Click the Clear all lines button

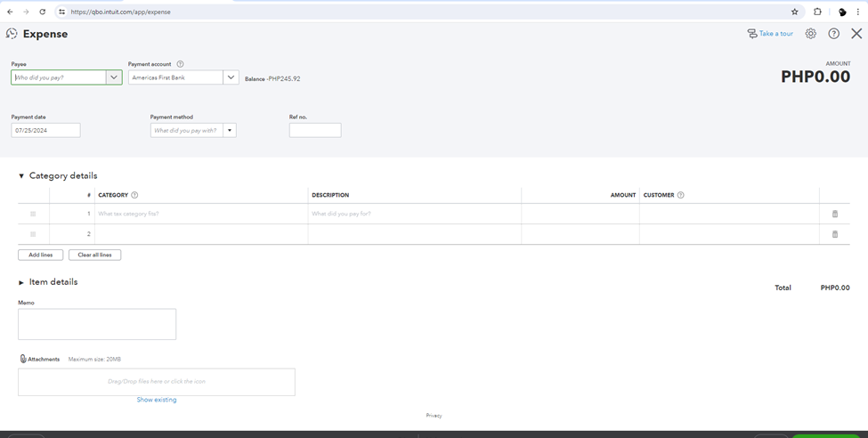(x=94, y=255)
